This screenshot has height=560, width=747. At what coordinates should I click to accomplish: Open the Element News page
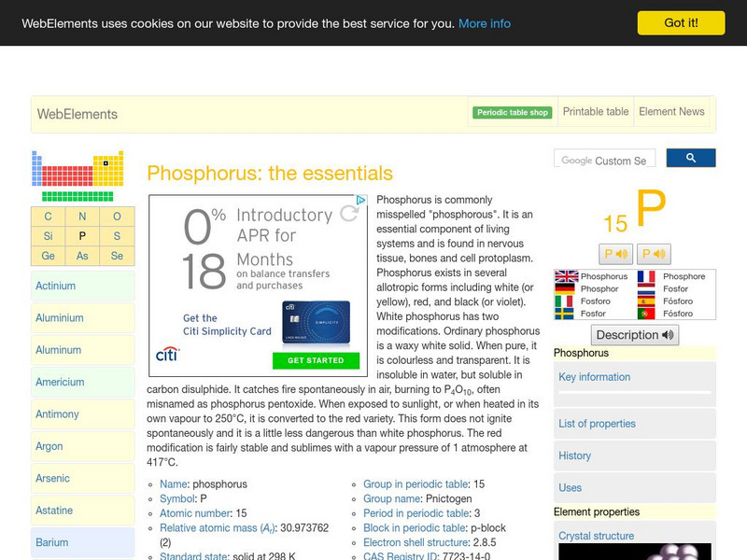[671, 111]
